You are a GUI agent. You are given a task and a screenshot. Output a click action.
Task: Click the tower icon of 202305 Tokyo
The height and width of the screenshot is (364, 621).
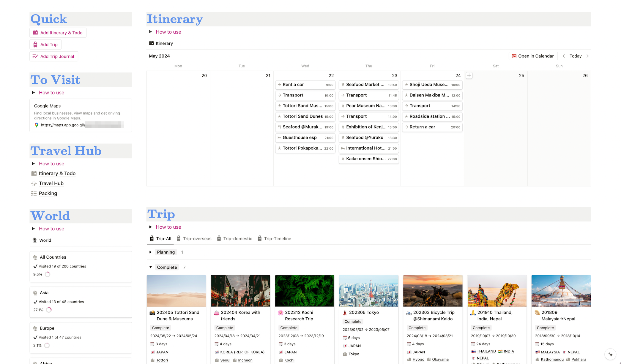pyautogui.click(x=345, y=313)
